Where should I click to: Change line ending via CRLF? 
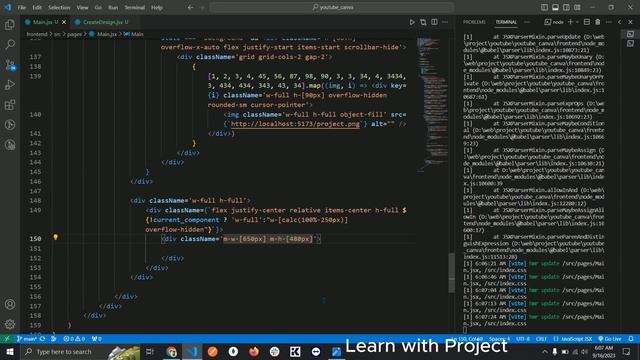click(541, 339)
